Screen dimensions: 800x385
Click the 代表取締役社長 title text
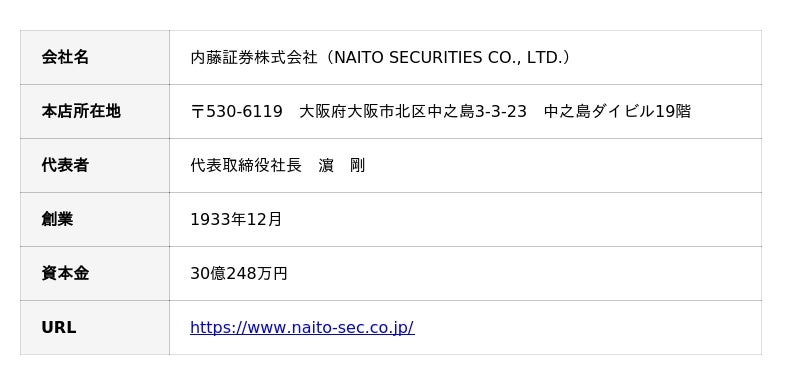(x=246, y=165)
